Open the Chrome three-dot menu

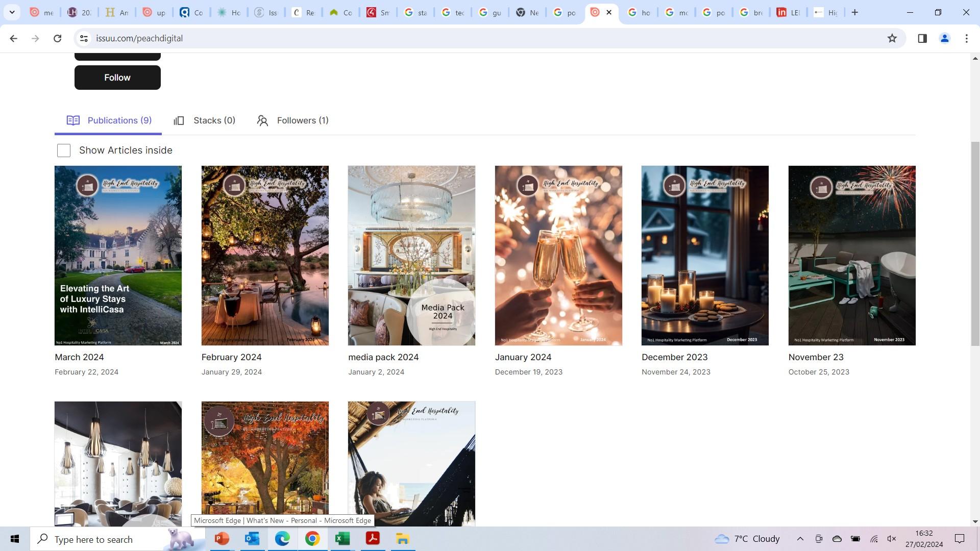coord(966,38)
